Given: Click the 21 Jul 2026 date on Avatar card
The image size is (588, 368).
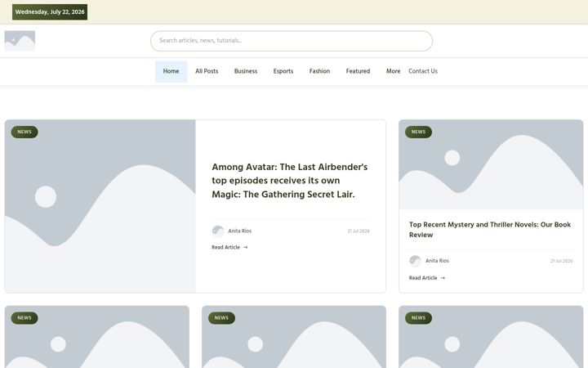Looking at the screenshot, I should point(359,231).
